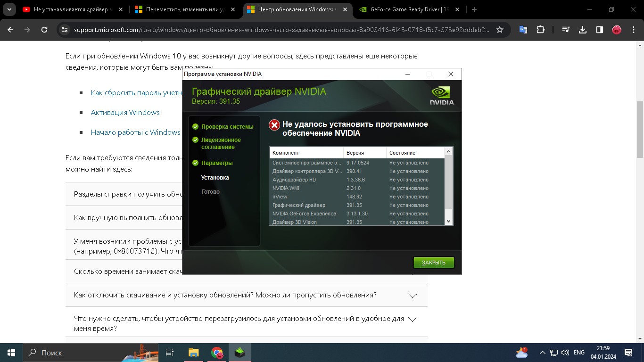Viewport: 644px width, 362px height.
Task: Open the site information icon in address bar
Action: click(x=65, y=30)
